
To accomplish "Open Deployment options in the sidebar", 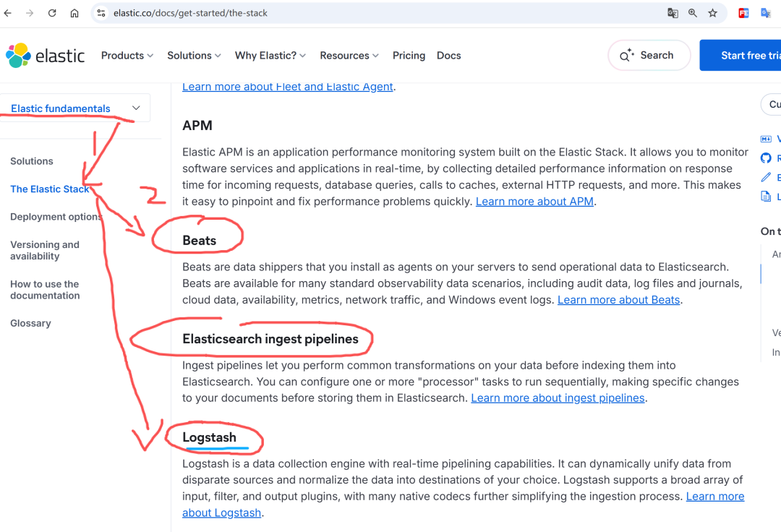I will [56, 217].
